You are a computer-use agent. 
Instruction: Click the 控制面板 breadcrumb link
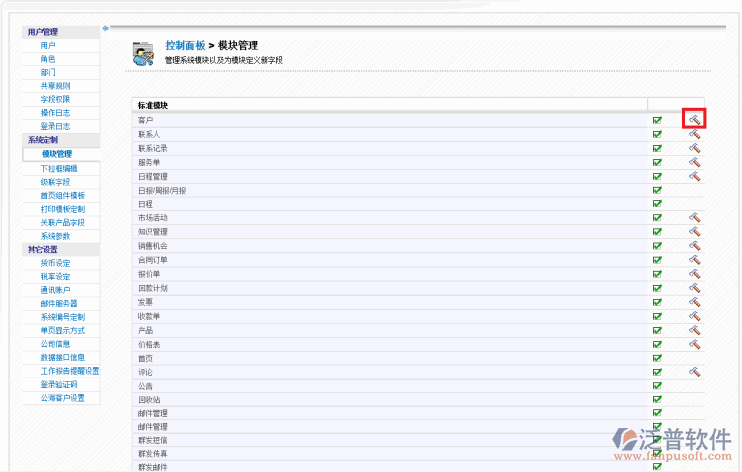pyautogui.click(x=185, y=45)
